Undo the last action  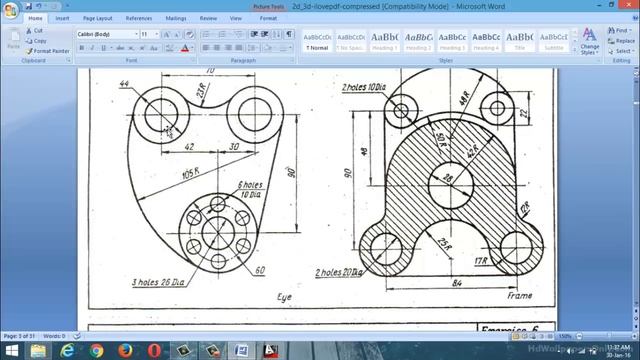pos(39,6)
